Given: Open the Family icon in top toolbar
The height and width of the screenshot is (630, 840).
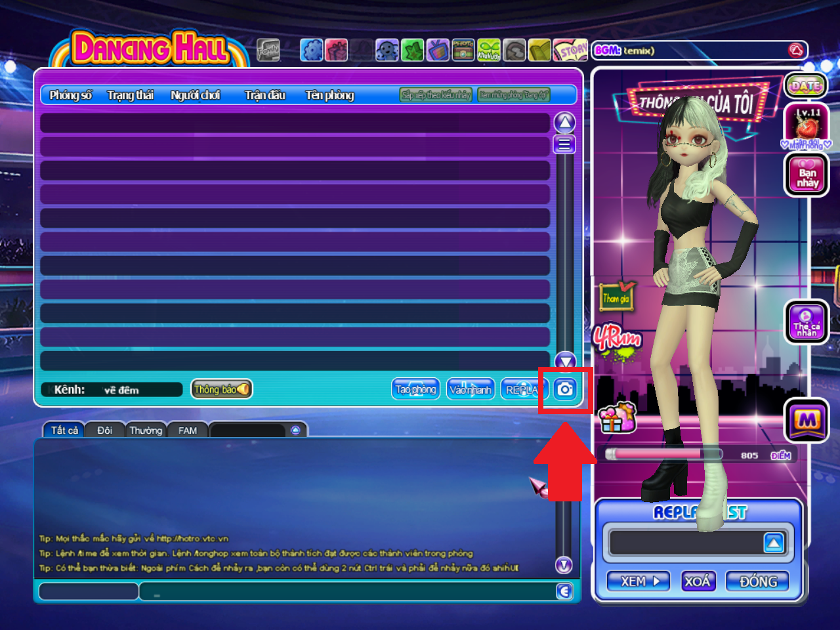Looking at the screenshot, I should point(268,50).
